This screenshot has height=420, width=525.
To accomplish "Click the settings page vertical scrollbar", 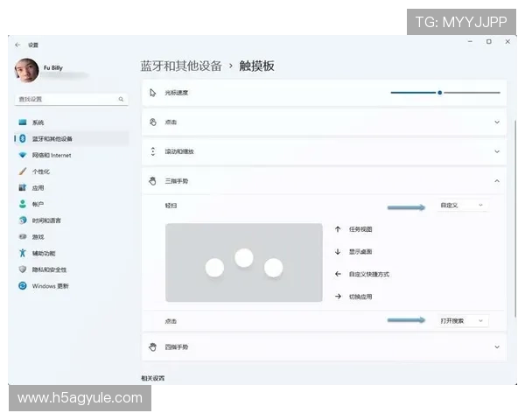I will (x=515, y=218).
